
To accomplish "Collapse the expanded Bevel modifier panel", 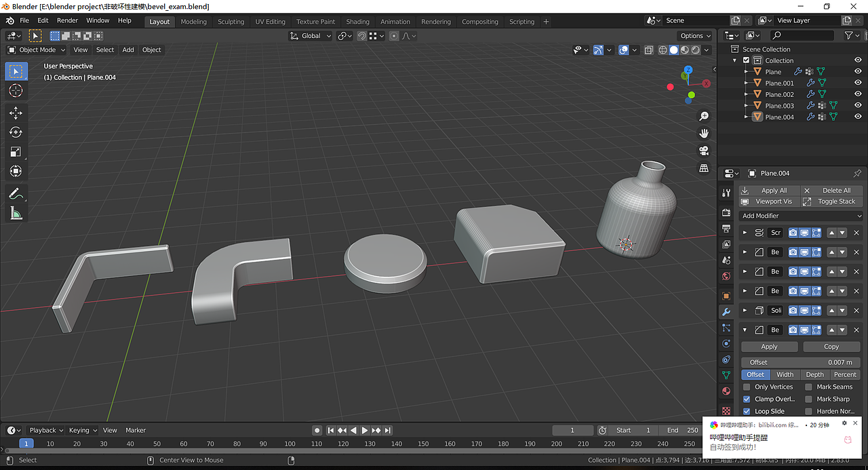I will pos(745,330).
